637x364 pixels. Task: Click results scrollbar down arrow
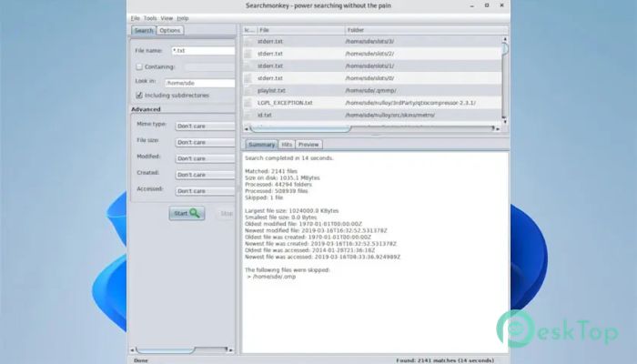tap(504, 121)
